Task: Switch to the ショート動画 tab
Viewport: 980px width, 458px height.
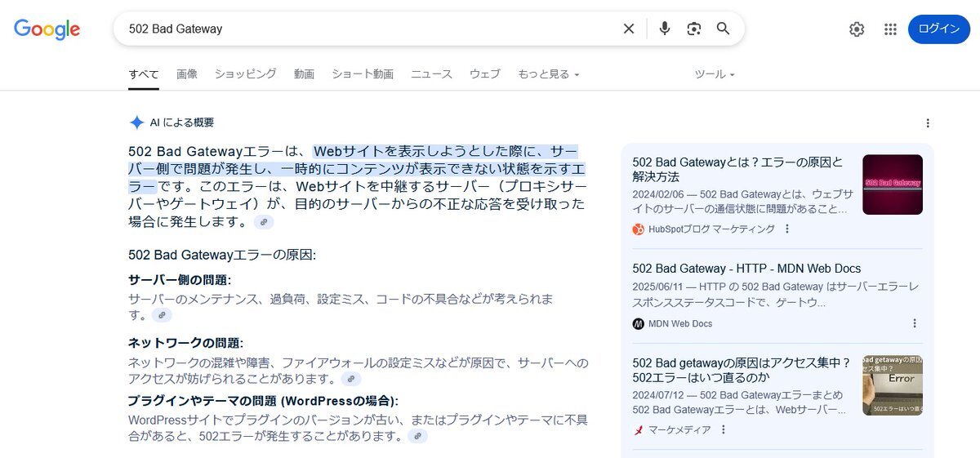Action: pos(363,74)
